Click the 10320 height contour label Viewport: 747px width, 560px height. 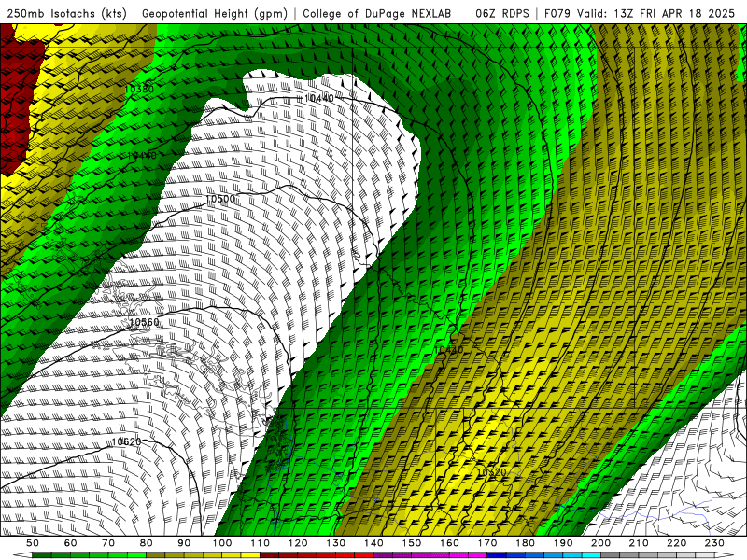point(492,472)
